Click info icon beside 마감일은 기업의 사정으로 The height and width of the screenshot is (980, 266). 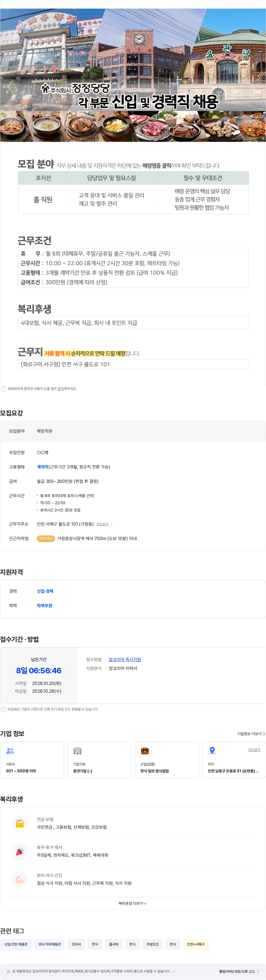click(x=3, y=709)
